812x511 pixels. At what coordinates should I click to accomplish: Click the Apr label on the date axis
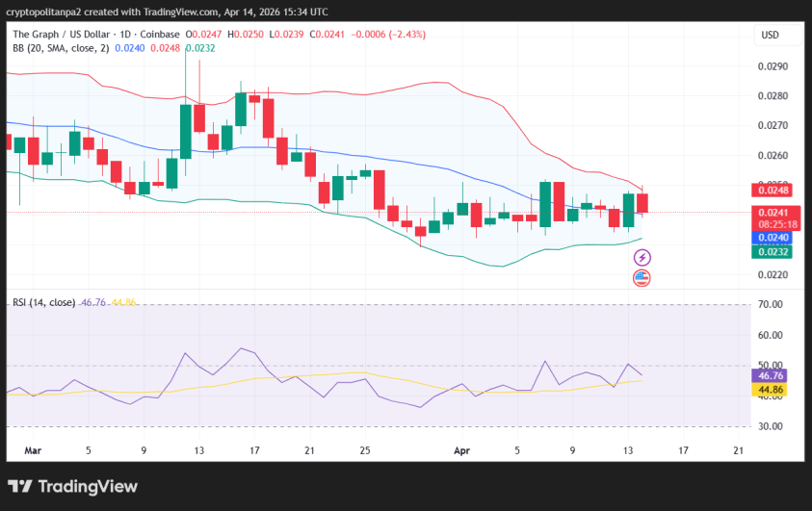coord(461,449)
